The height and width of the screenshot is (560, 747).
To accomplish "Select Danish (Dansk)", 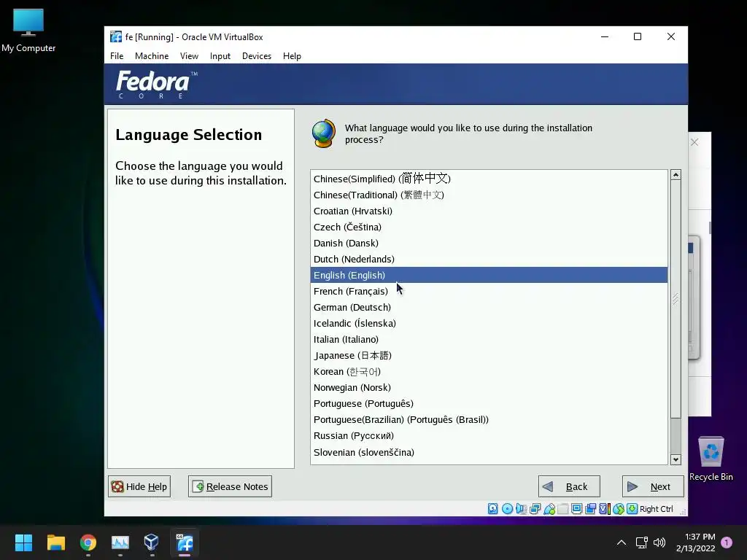I will pyautogui.click(x=489, y=243).
